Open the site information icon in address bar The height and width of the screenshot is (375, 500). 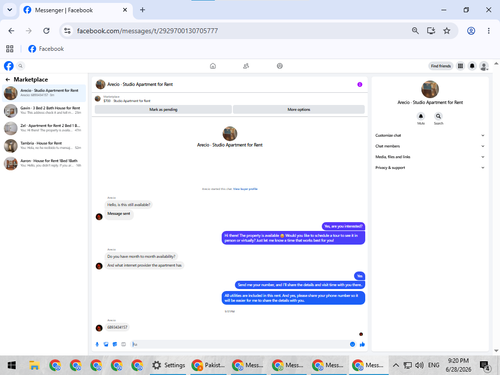[x=67, y=31]
